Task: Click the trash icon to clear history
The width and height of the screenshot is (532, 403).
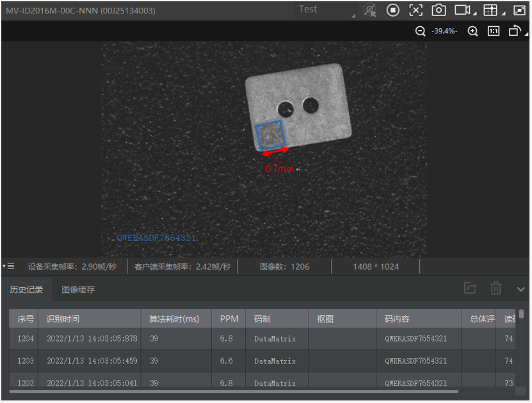Action: [x=496, y=289]
